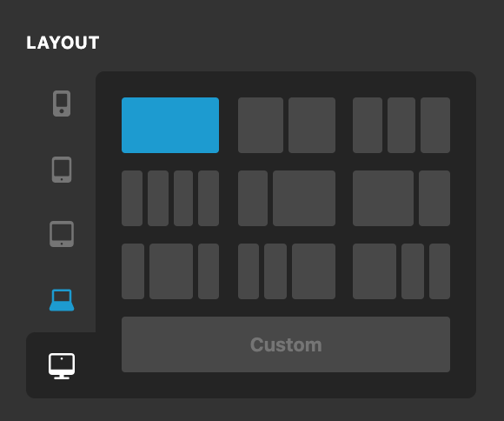This screenshot has height=421, width=504.
Task: Click the Custom layout button
Action: [x=286, y=344]
